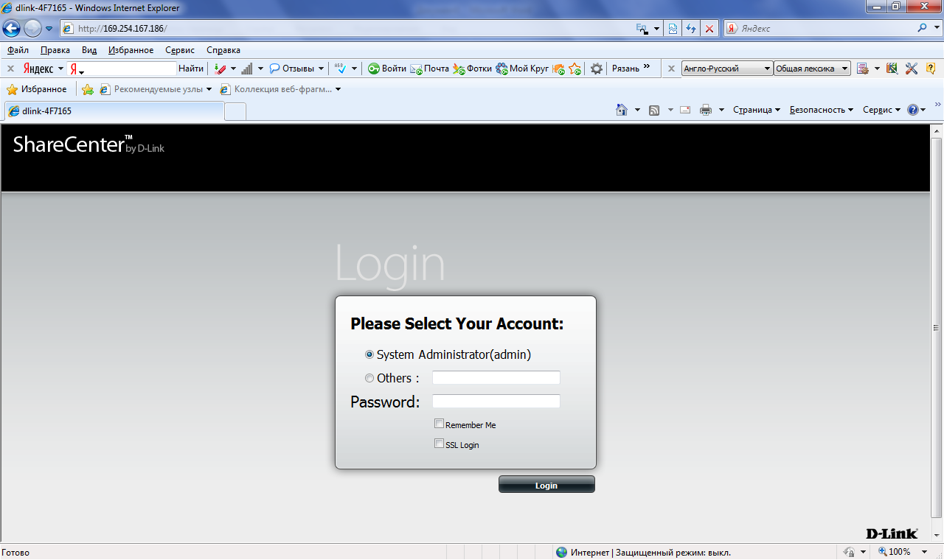
Task: Open the Общая лексика dropdown
Action: pos(812,69)
